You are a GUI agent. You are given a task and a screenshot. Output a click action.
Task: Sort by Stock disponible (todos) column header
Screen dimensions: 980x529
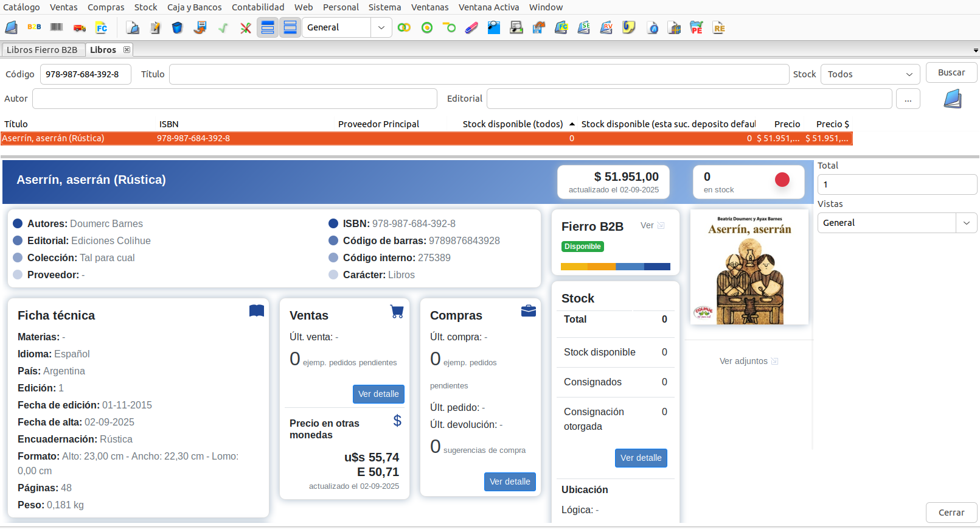pyautogui.click(x=513, y=124)
